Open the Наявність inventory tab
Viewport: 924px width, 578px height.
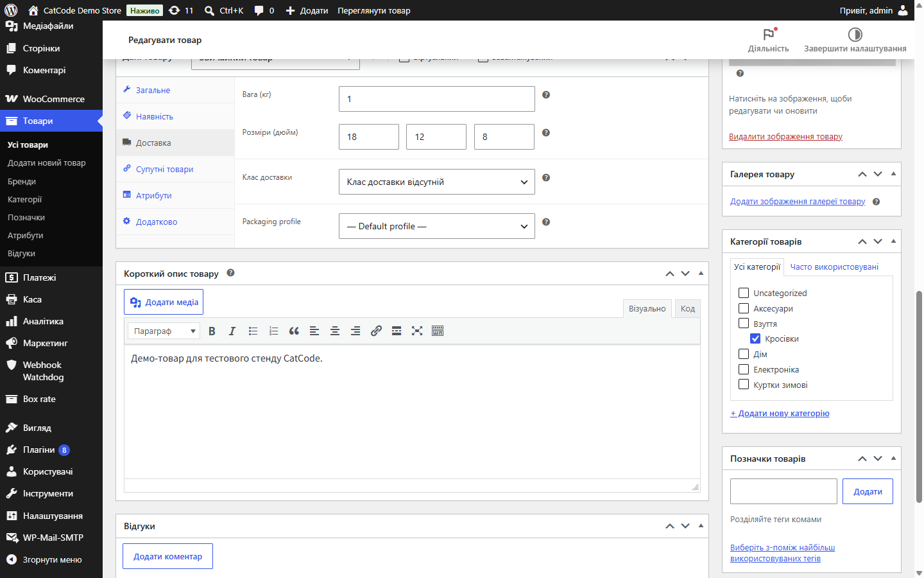tap(175, 116)
